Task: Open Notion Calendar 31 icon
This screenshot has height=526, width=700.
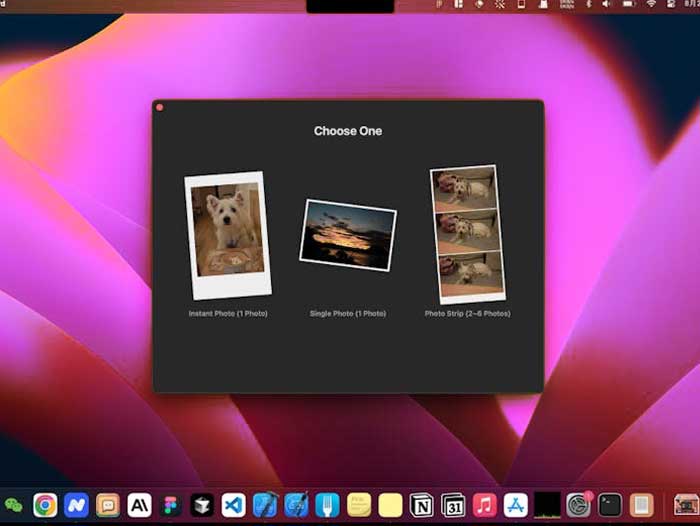Action: pyautogui.click(x=453, y=505)
